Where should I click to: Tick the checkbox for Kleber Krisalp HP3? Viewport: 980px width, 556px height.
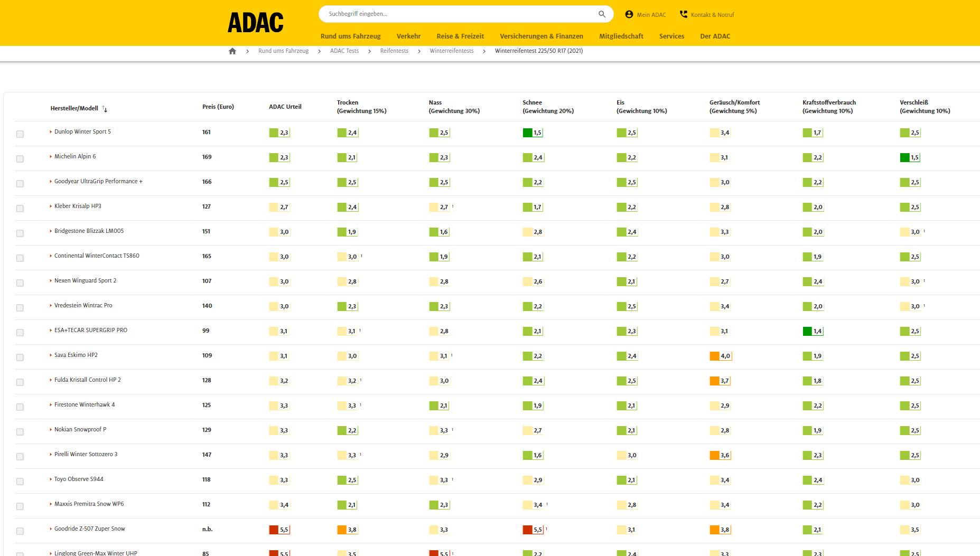click(x=20, y=209)
